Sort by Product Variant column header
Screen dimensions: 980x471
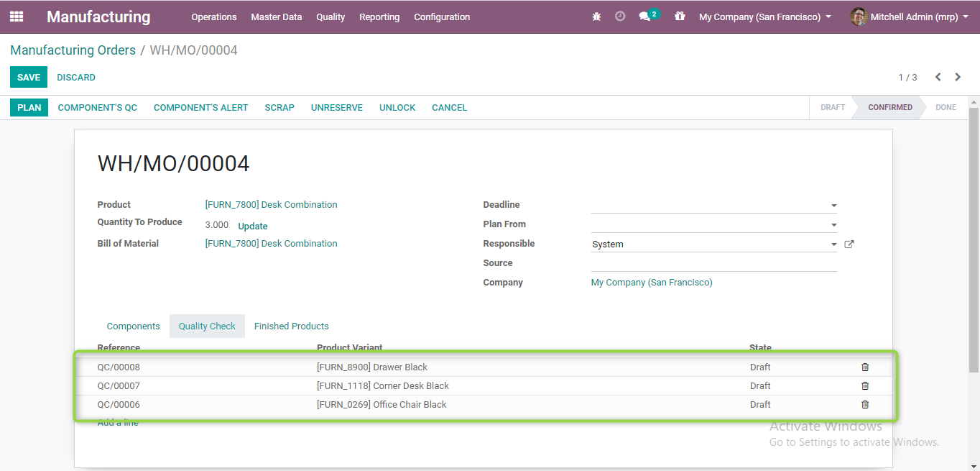350,348
